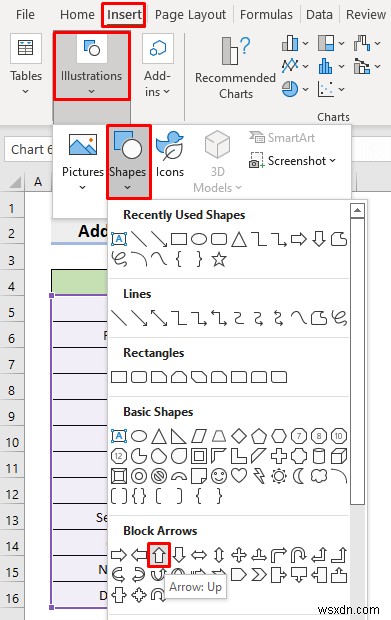Open the Icons gallery
Screen dimensions: 391x620
[170, 155]
